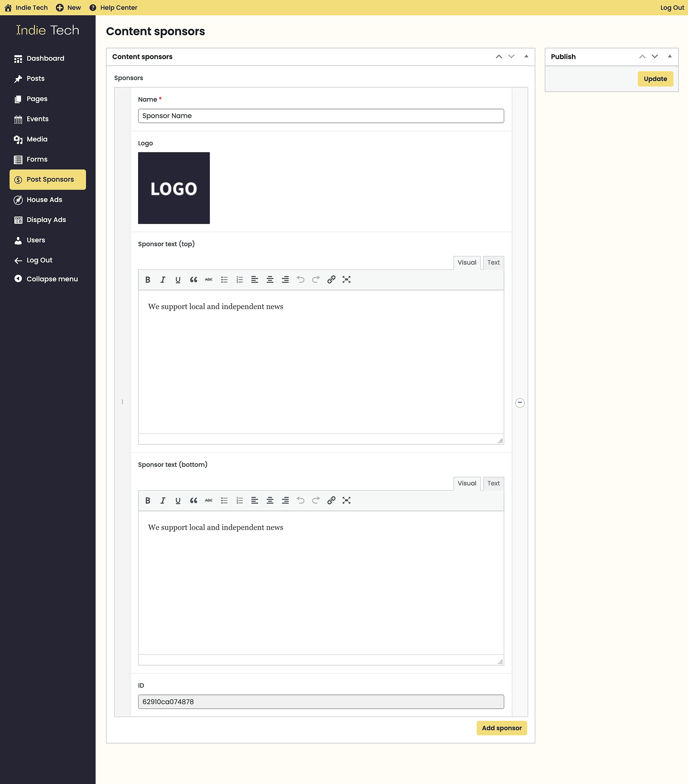This screenshot has height=784, width=688.
Task: Collapse the Publish panel triangle toggle
Action: pos(670,56)
